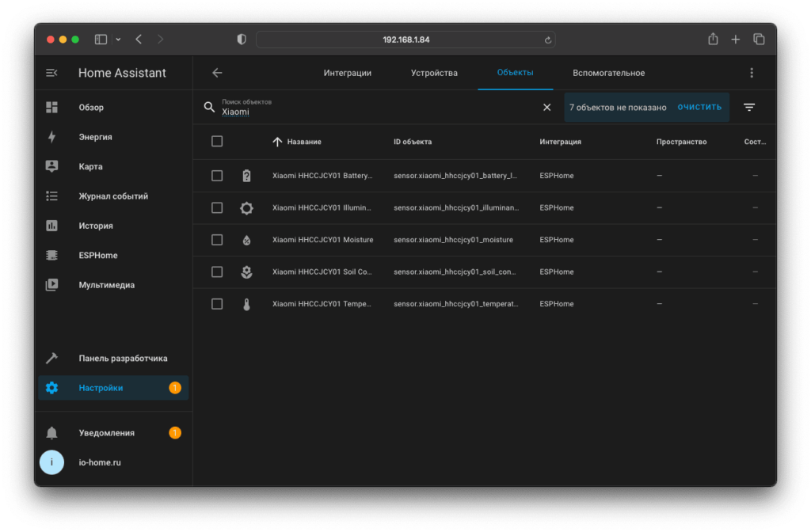Click the Настройки notification badge
This screenshot has height=532, width=811.
(x=175, y=388)
